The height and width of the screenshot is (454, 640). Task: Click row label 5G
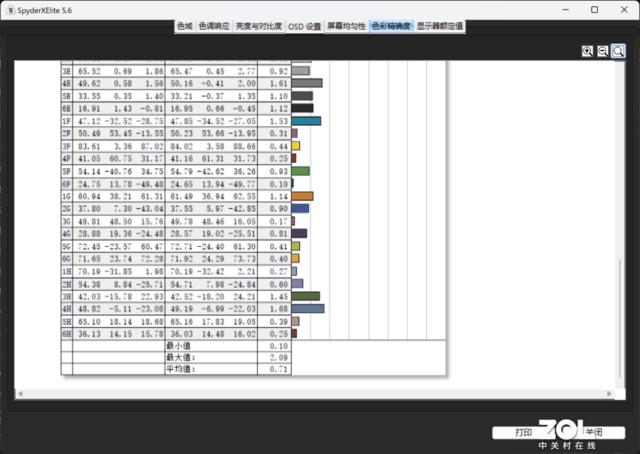67,246
